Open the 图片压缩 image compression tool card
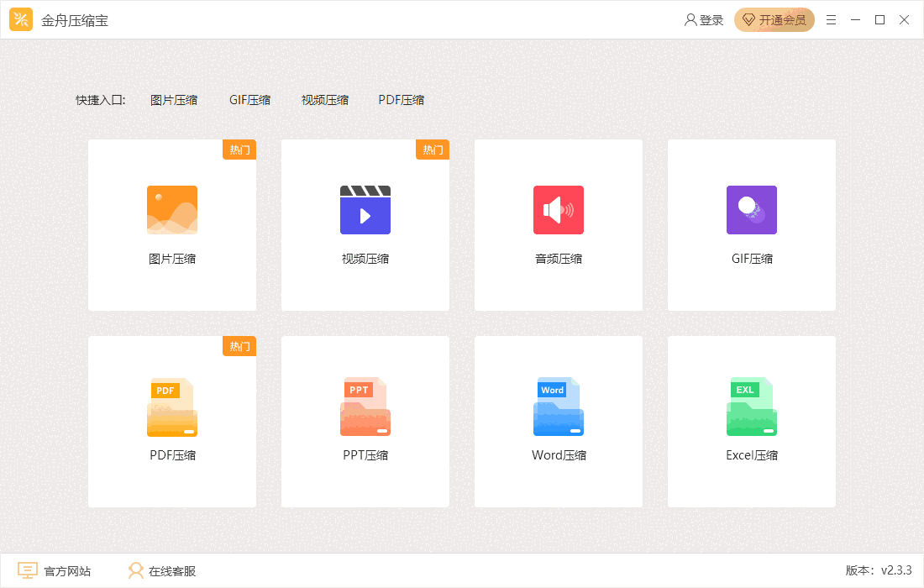This screenshot has width=924, height=588. pos(171,224)
